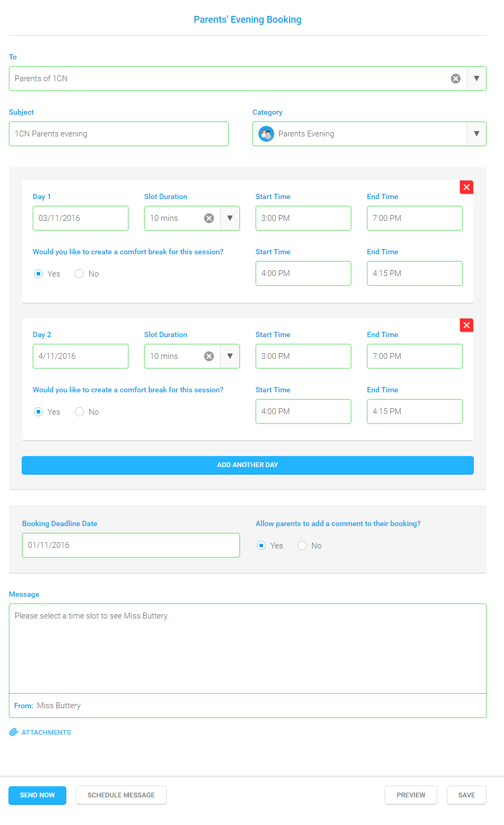Clear the 'Parents of 1CN' recipient field
The width and height of the screenshot is (504, 825).
[455, 78]
